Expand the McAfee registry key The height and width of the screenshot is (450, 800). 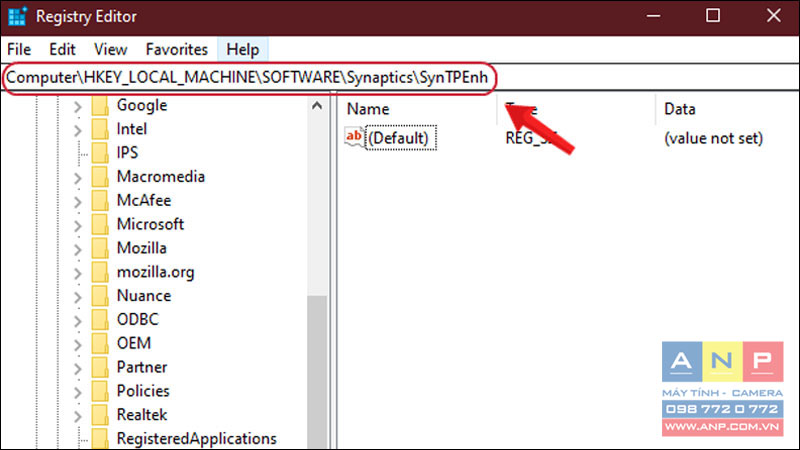78,202
